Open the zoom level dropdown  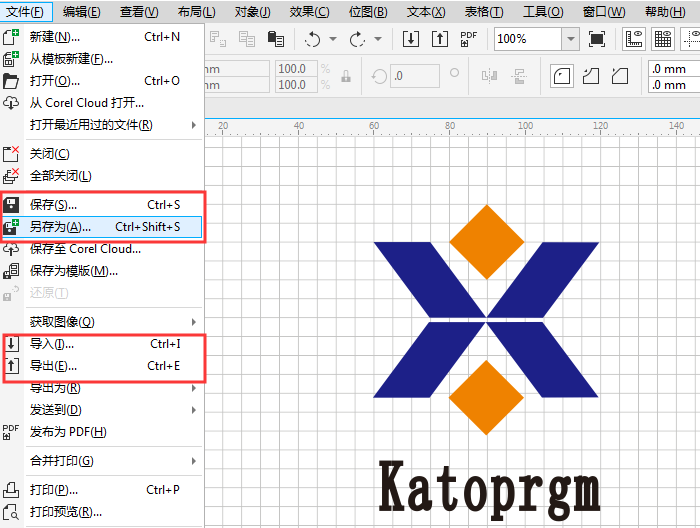[x=570, y=39]
